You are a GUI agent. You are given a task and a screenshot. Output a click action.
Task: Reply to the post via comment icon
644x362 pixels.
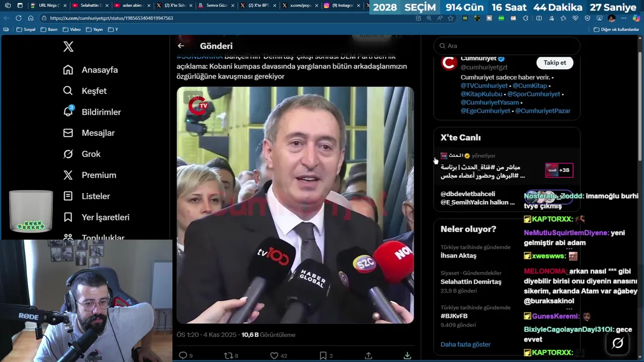tap(183, 355)
